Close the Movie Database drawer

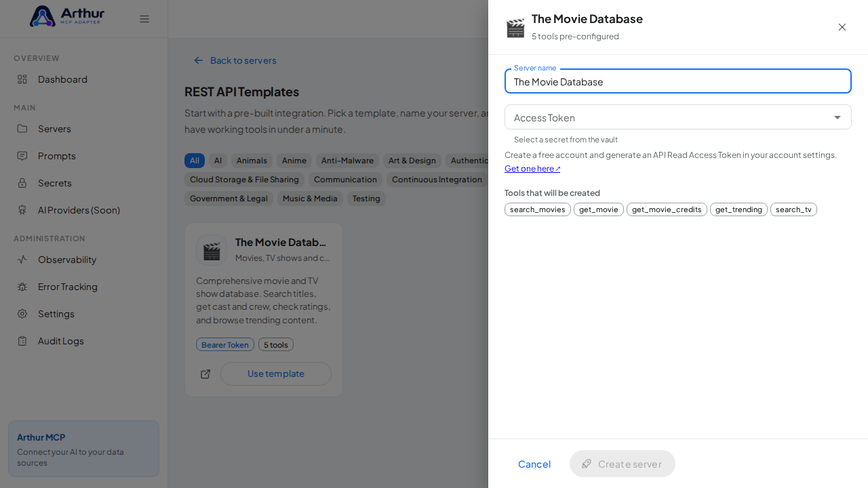[x=842, y=27]
